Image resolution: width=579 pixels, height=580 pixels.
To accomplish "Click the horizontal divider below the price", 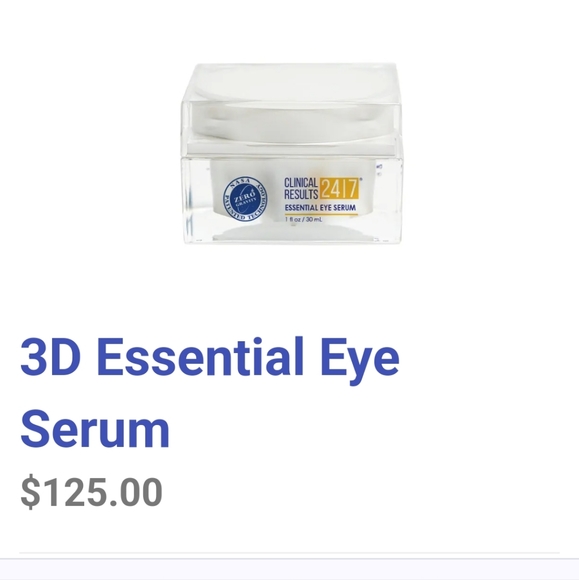I will point(289,553).
